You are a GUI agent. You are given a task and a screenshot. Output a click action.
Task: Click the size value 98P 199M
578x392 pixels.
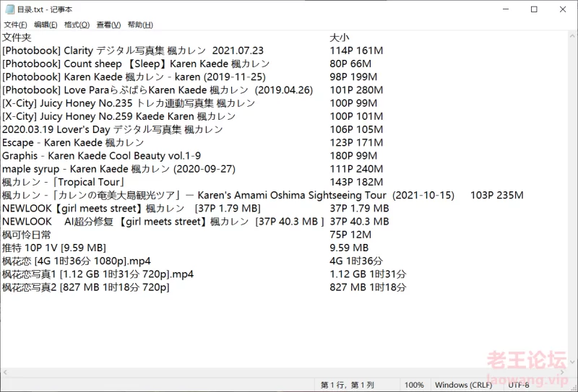353,77
